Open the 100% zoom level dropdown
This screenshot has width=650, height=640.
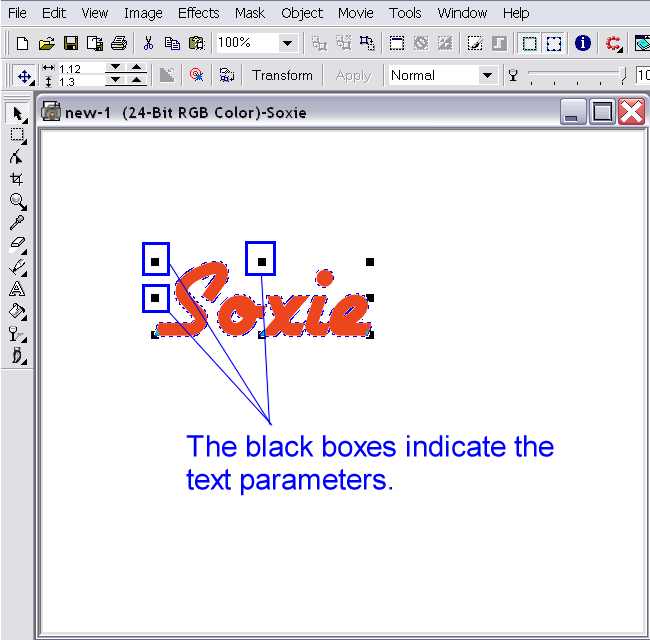click(287, 43)
